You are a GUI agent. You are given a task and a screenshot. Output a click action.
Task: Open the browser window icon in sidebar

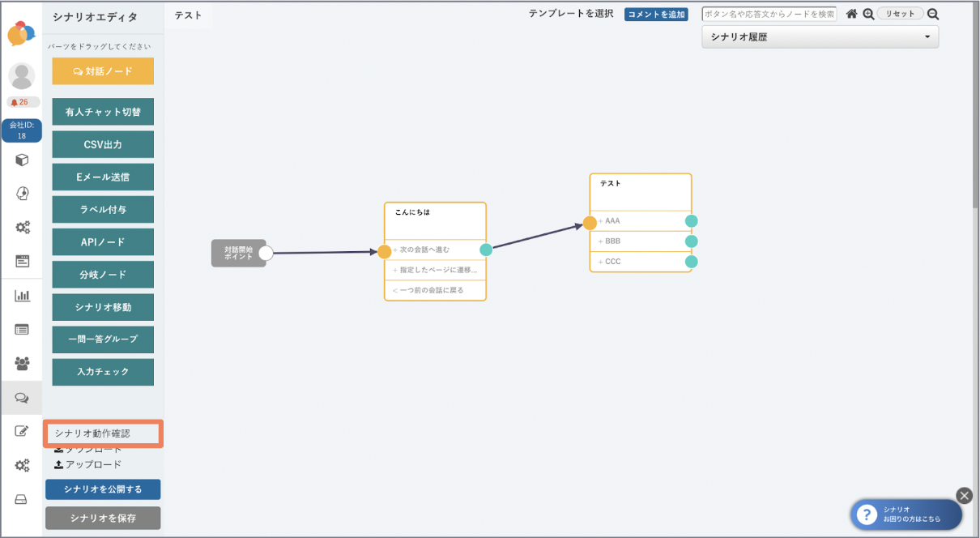tap(23, 261)
